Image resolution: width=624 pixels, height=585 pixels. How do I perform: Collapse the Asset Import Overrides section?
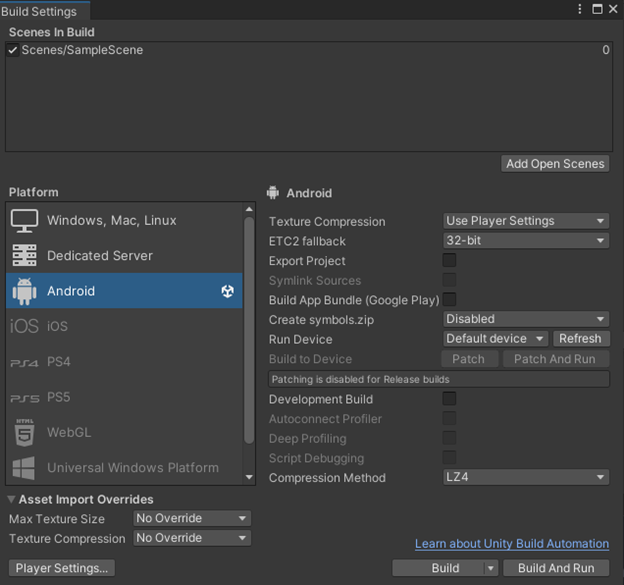12,499
